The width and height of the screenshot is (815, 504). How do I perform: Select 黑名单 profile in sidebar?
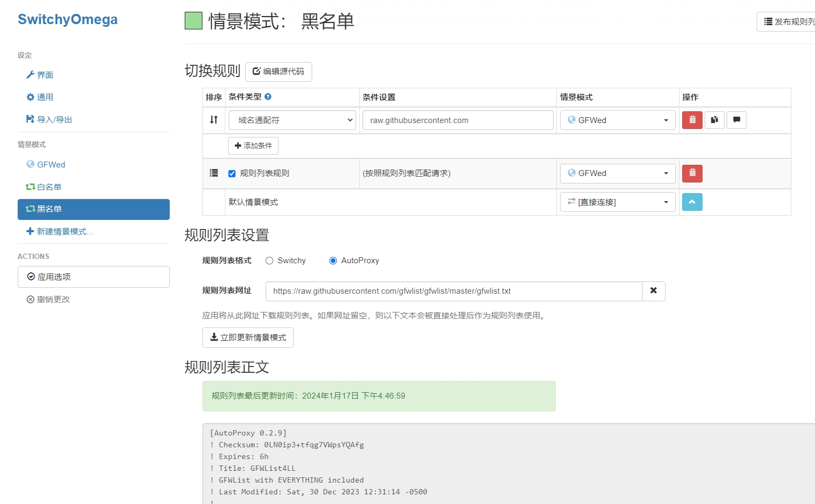click(x=94, y=209)
